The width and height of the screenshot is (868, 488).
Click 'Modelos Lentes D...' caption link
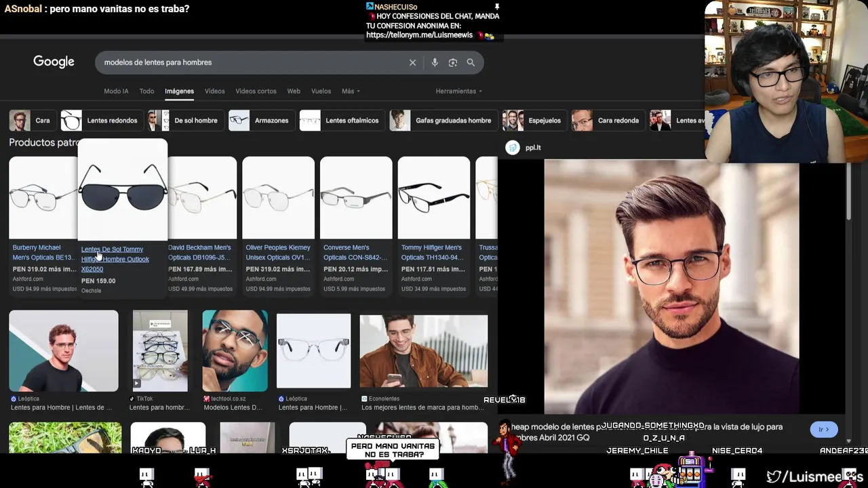coord(233,407)
